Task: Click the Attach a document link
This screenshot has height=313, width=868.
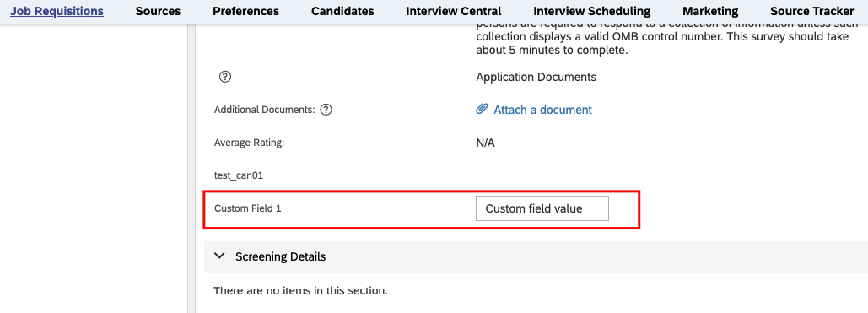Action: [542, 110]
